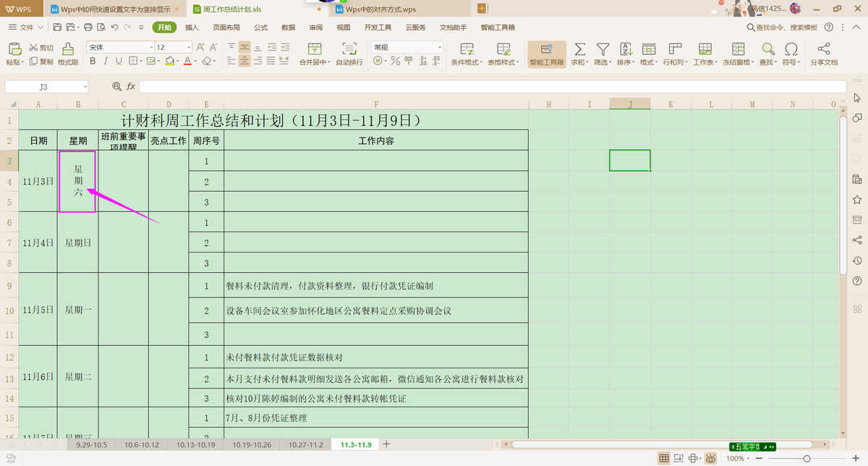The height and width of the screenshot is (466, 868).
Task: Click the zoom slider handle
Action: point(806,459)
